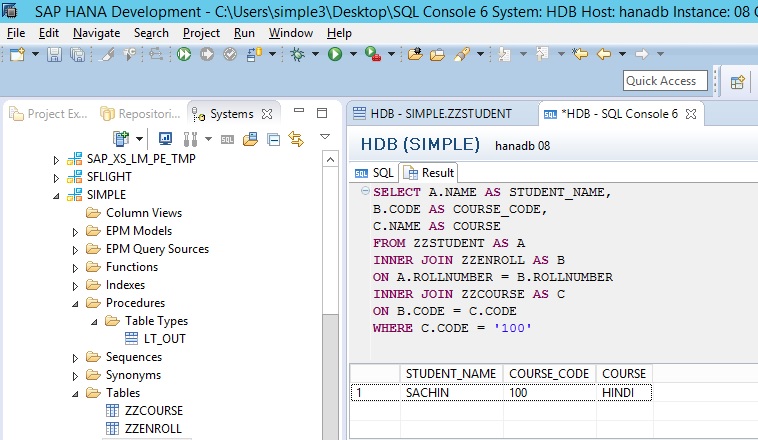Viewport: 758px width, 440px height.
Task: Collapse the SIMPLE schema node
Action: [56, 196]
